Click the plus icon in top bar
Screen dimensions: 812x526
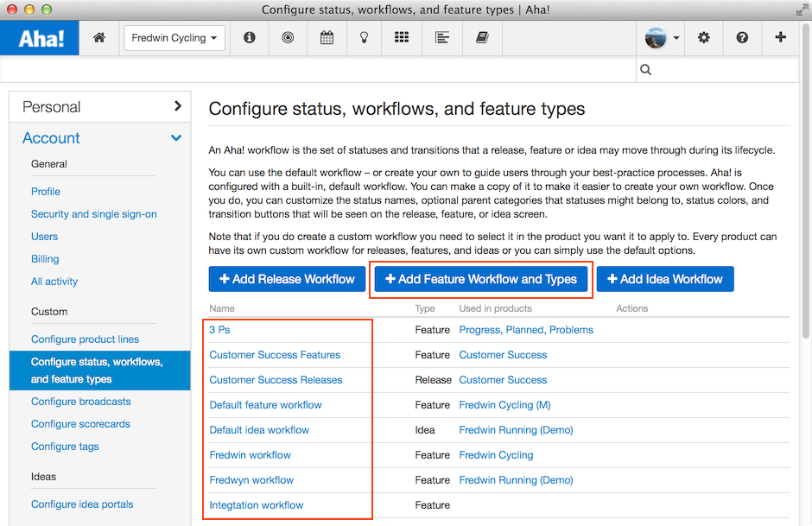pos(780,37)
